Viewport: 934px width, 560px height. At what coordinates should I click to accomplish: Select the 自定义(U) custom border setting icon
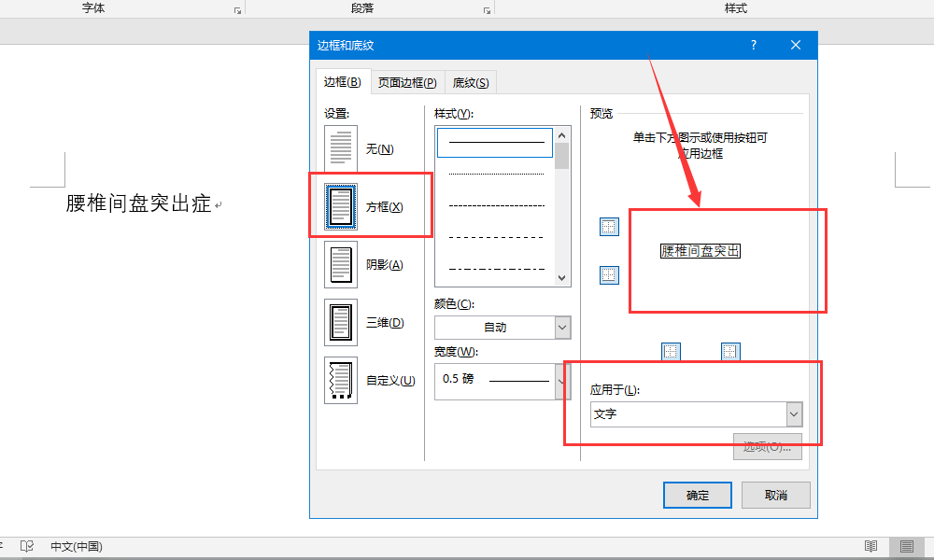(341, 380)
